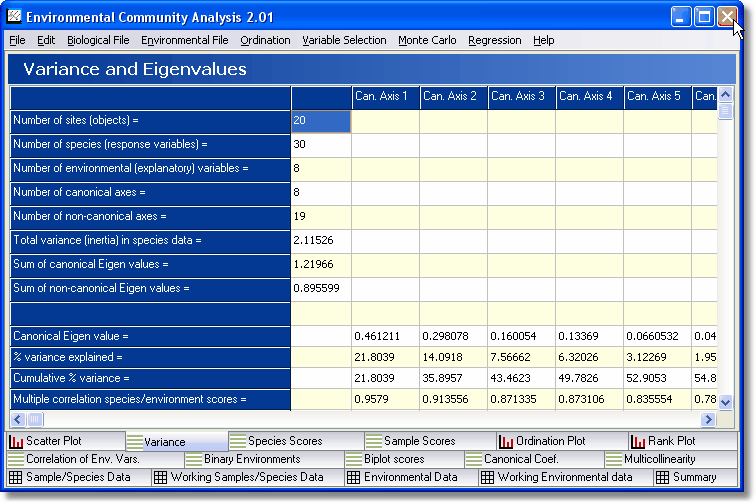Open the Help menu
This screenshot has height=504, width=756.
click(x=543, y=40)
